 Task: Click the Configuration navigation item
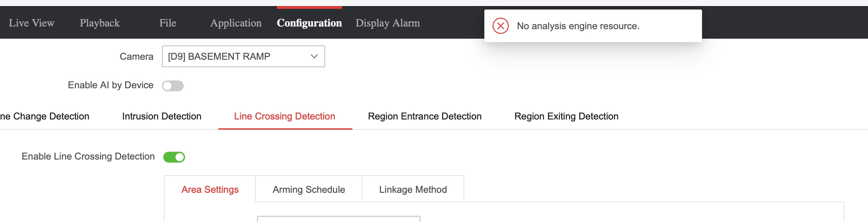[309, 23]
